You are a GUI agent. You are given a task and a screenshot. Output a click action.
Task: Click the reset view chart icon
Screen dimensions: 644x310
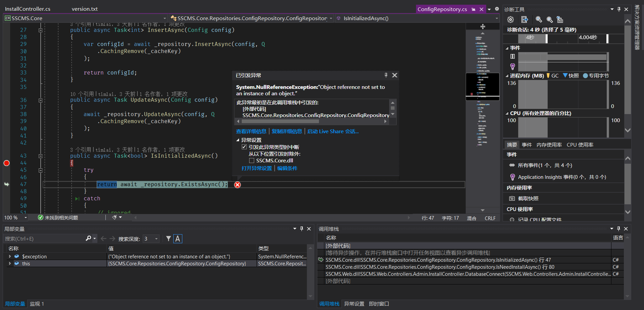(x=560, y=19)
